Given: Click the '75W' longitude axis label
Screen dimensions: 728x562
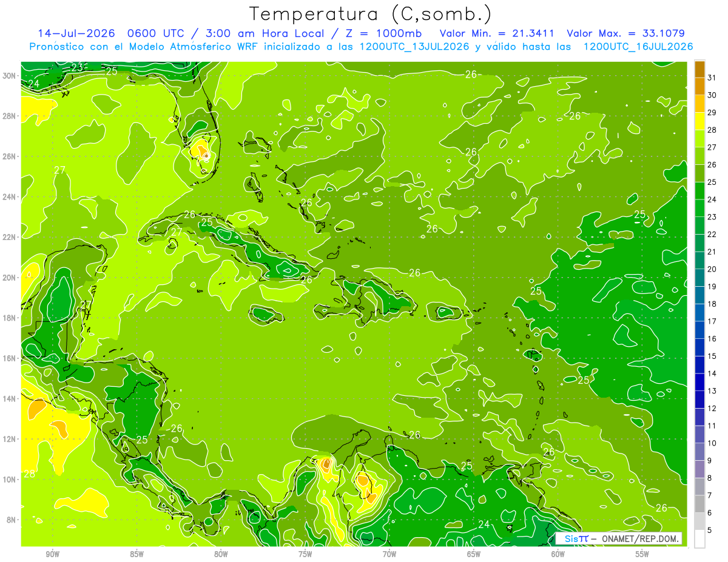Looking at the screenshot, I should tap(305, 554).
